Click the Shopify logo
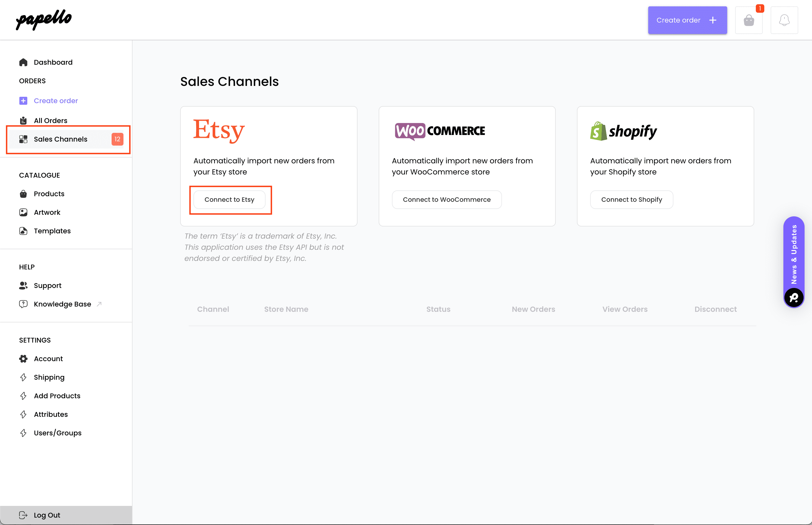Image resolution: width=812 pixels, height=525 pixels. (623, 131)
